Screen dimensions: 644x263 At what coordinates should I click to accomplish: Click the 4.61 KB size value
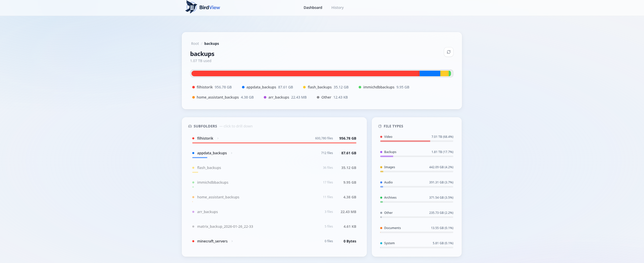pos(350,227)
